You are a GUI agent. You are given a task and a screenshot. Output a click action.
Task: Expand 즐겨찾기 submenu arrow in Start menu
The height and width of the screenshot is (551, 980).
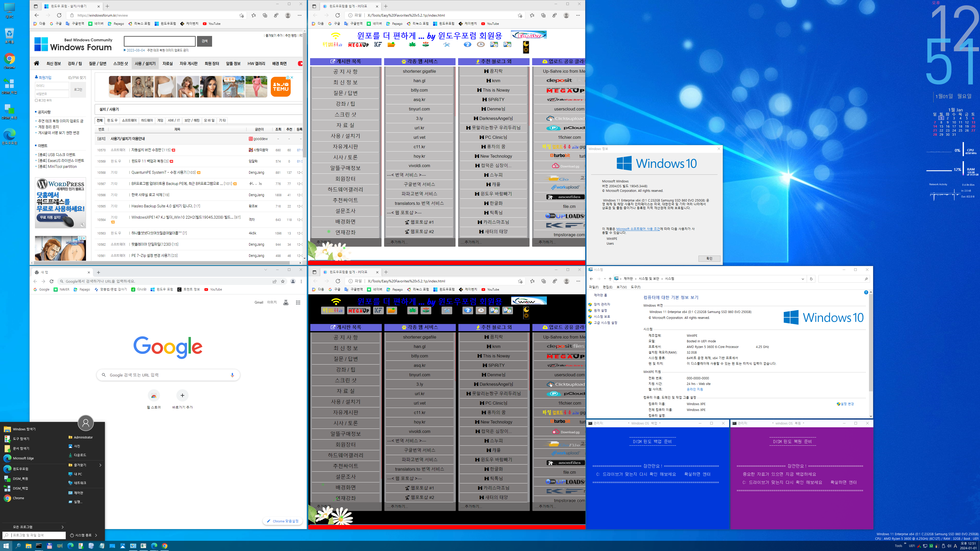pyautogui.click(x=101, y=465)
